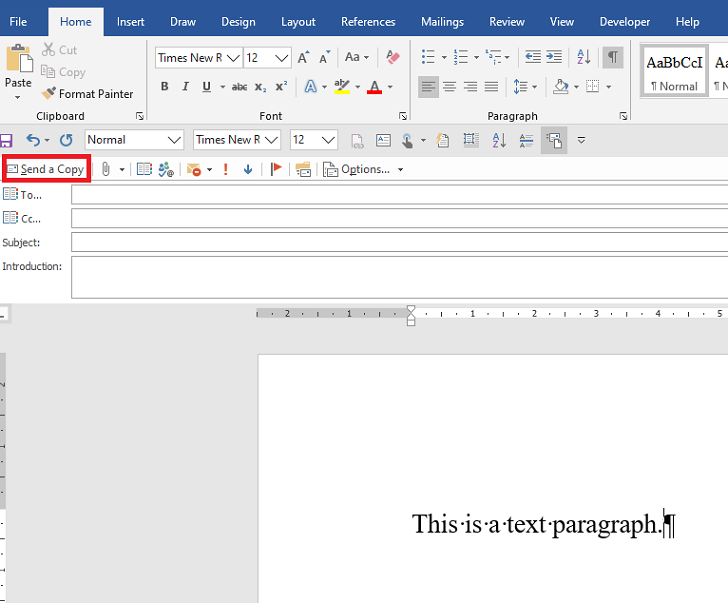
Task: Increase paragraph indent
Action: coord(554,58)
